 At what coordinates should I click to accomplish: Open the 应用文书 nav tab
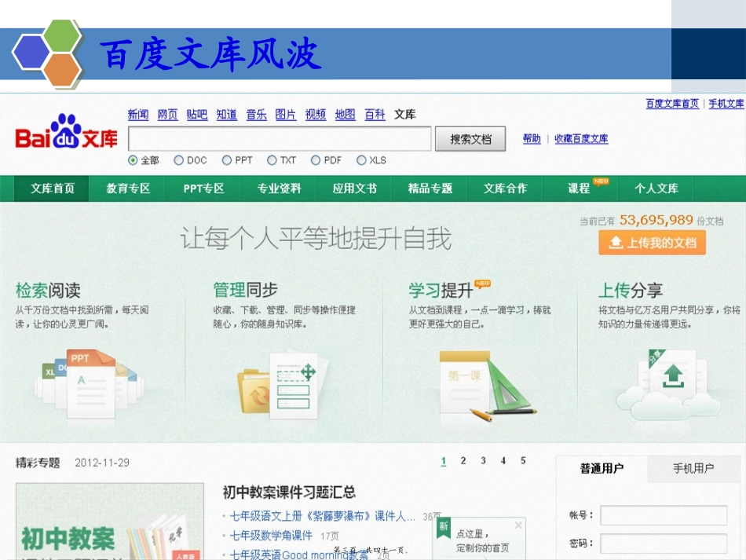[354, 188]
